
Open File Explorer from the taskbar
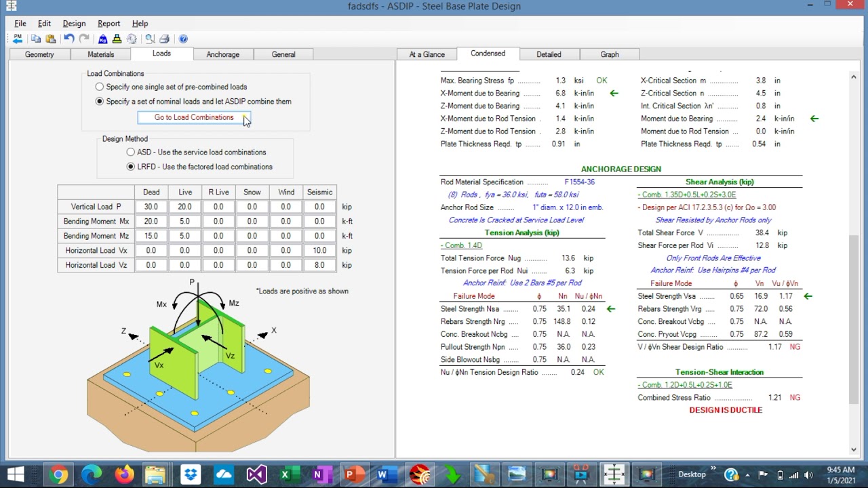pyautogui.click(x=155, y=474)
